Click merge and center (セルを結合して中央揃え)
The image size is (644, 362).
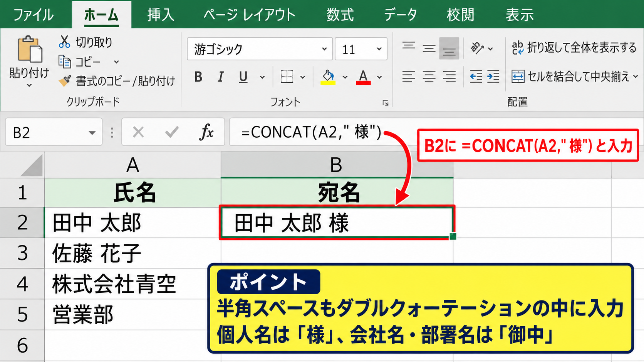570,77
